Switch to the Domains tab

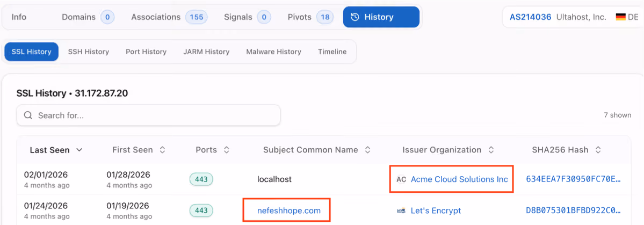coord(88,17)
